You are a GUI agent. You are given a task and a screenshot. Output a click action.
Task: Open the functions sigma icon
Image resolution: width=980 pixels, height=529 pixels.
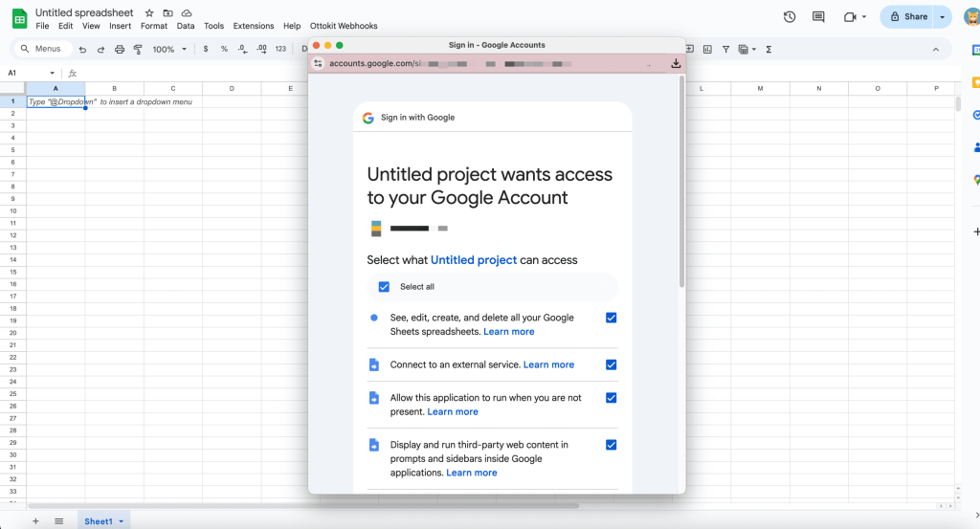[769, 49]
